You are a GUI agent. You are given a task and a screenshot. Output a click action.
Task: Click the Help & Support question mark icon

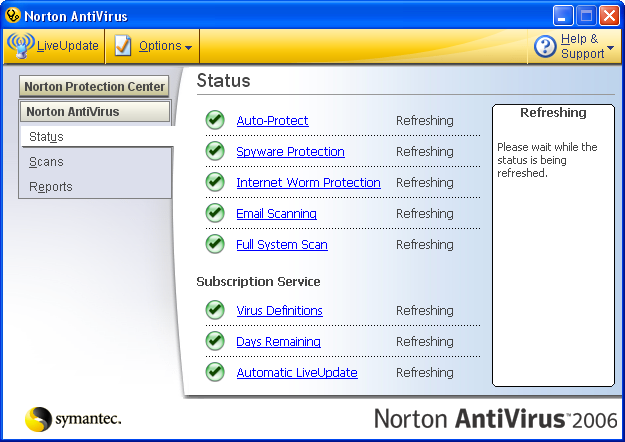click(545, 46)
